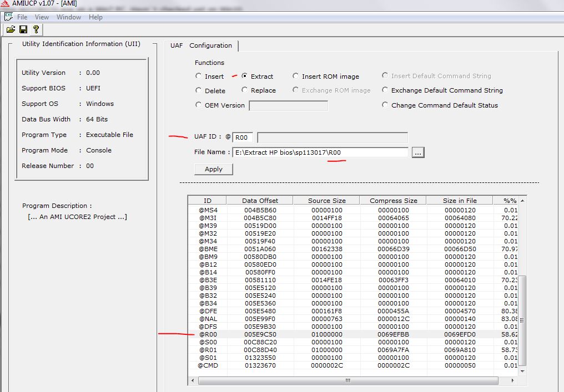
Task: Click the AMIUCP title bar logo icon
Action: click(4, 3)
